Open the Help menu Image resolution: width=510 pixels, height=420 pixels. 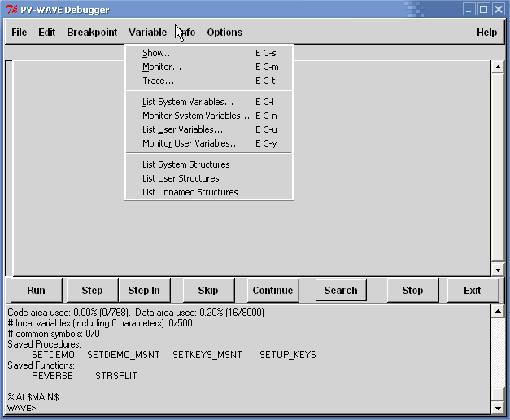(486, 33)
